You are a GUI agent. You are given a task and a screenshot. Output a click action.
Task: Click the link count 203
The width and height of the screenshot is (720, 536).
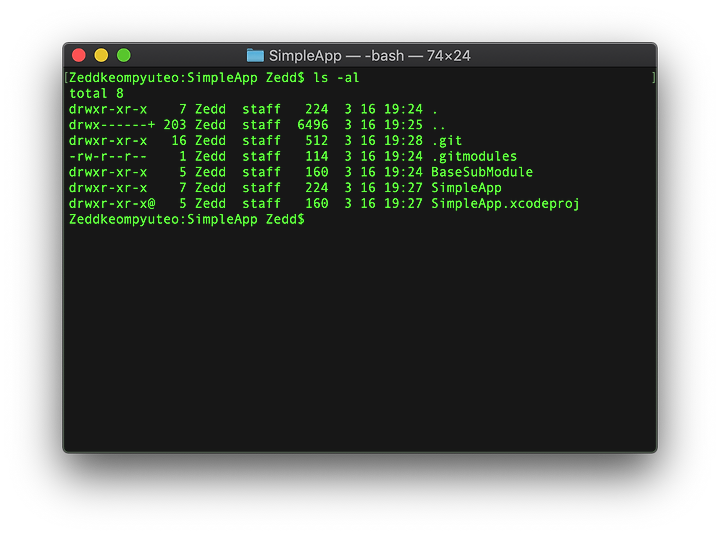pyautogui.click(x=175, y=125)
